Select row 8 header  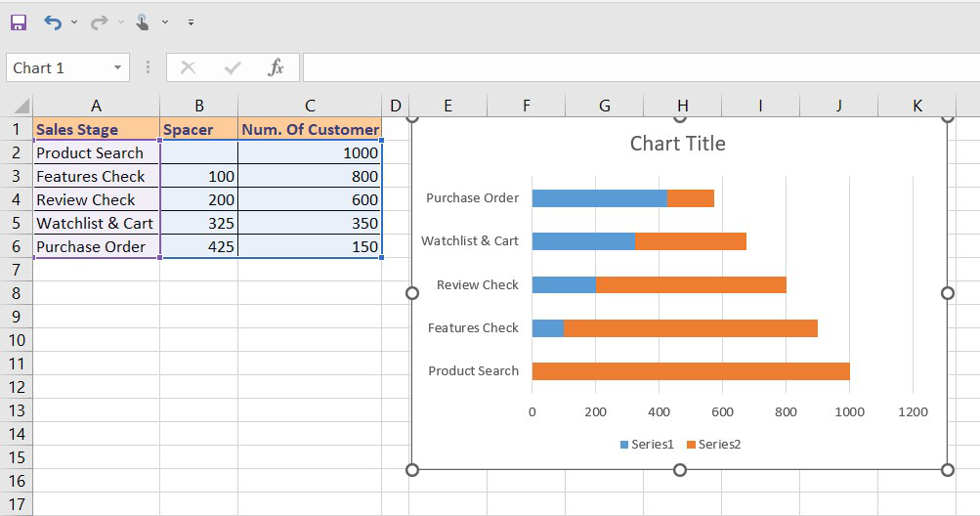tap(16, 293)
